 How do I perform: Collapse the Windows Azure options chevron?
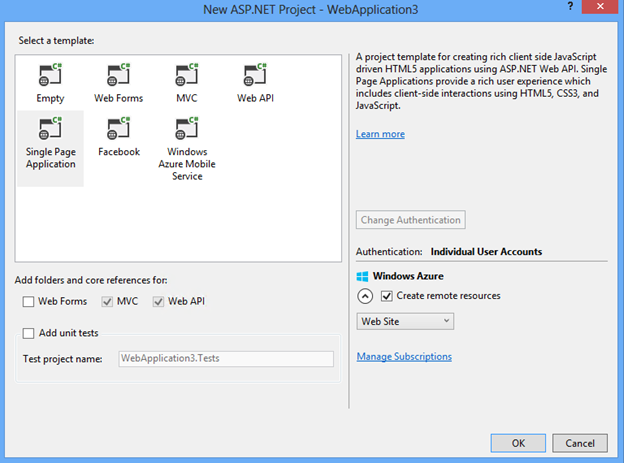pyautogui.click(x=365, y=296)
